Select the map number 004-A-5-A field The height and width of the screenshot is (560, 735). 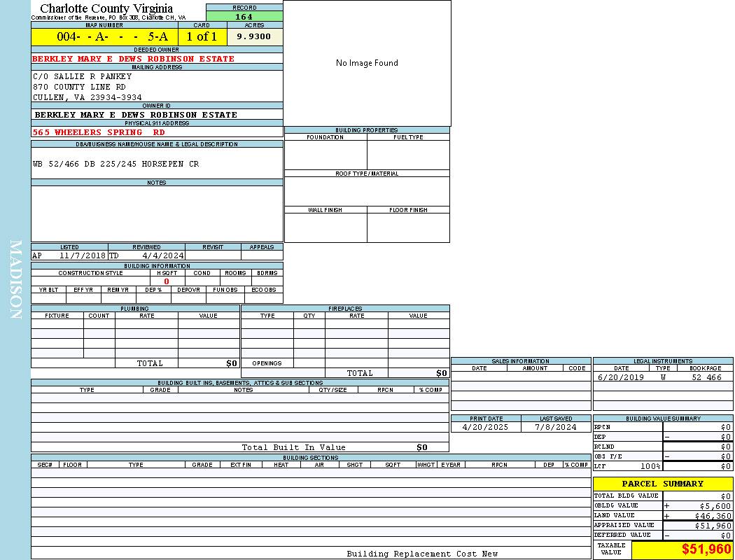coord(104,37)
